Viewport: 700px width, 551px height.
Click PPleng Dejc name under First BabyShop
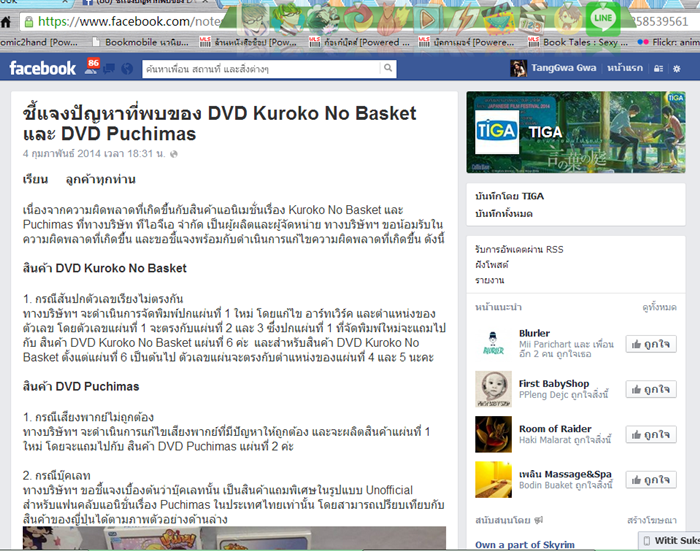point(543,395)
